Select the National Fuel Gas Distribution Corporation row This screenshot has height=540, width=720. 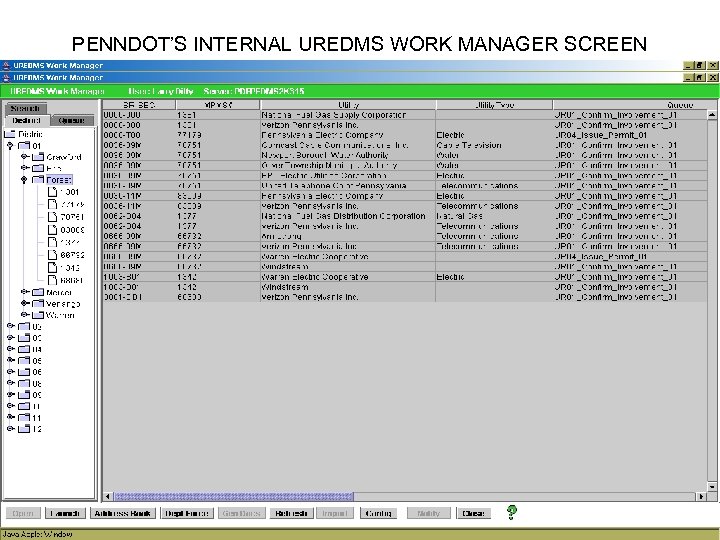point(404,216)
